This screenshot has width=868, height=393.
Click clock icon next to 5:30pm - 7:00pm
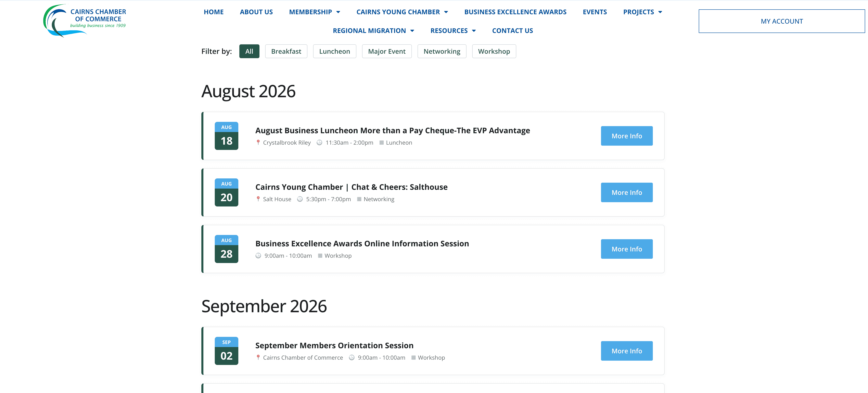pos(300,199)
